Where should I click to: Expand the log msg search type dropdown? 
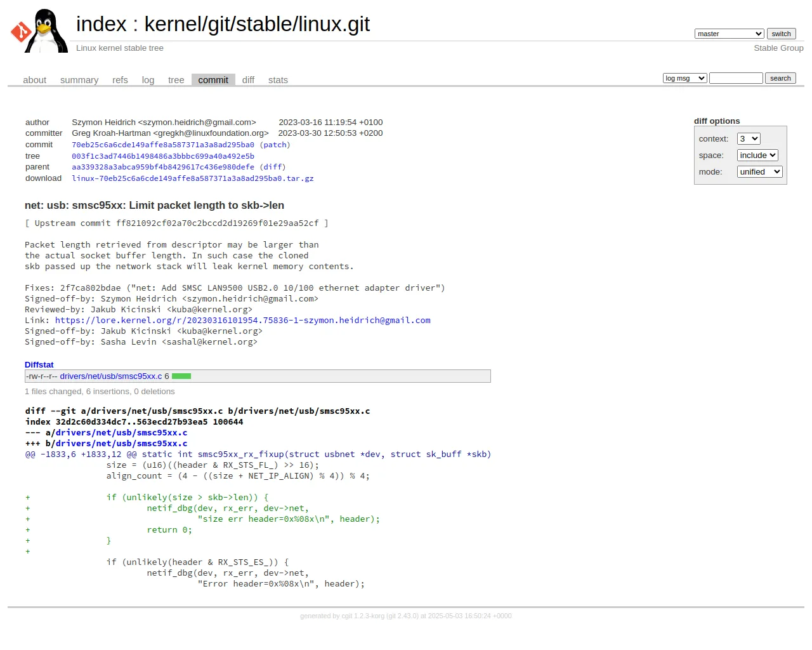pyautogui.click(x=684, y=78)
